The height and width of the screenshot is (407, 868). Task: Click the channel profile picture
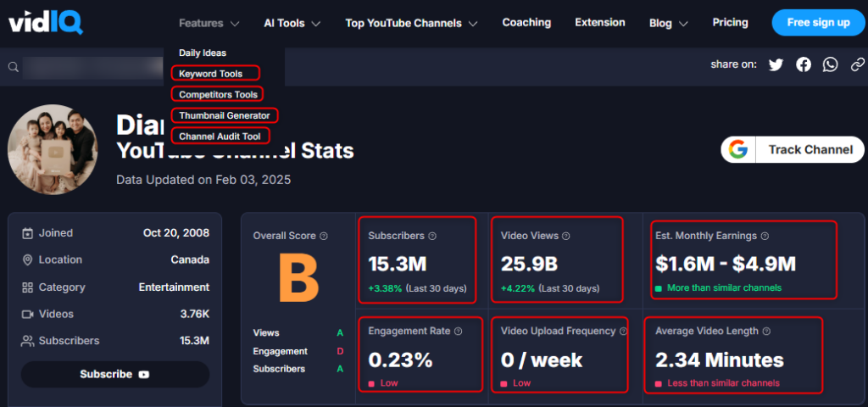point(53,148)
